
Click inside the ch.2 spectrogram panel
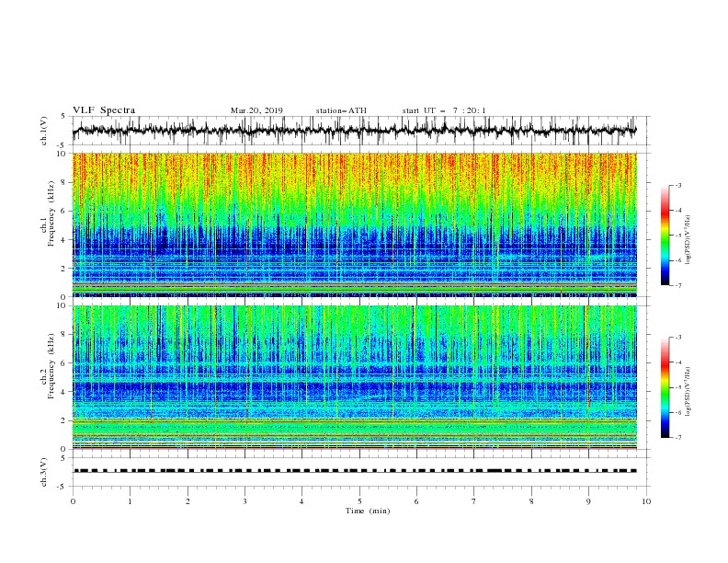354,377
